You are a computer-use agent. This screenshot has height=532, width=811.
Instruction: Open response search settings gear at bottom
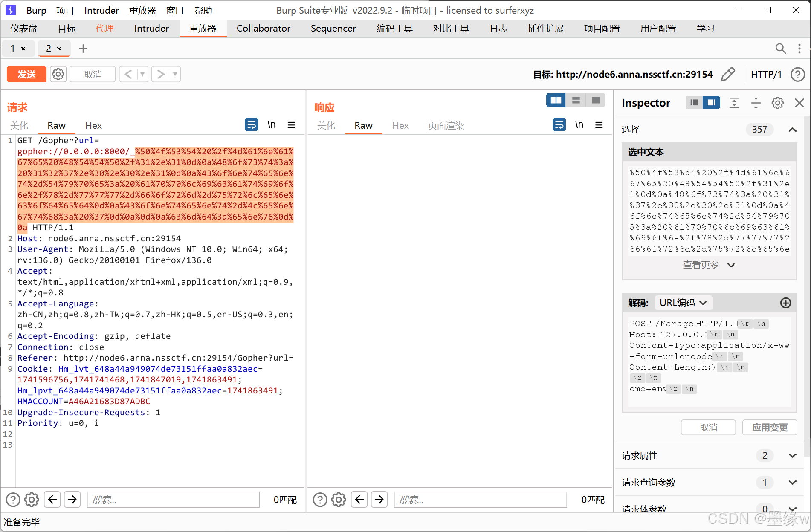(339, 500)
